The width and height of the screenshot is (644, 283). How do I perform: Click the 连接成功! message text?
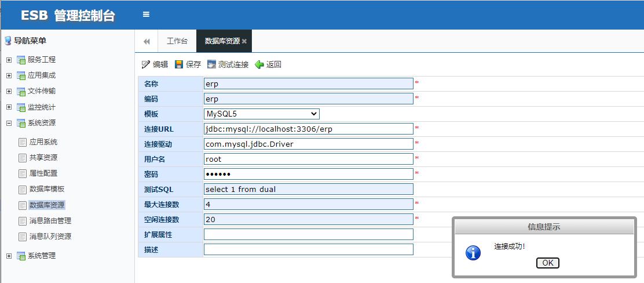[509, 247]
